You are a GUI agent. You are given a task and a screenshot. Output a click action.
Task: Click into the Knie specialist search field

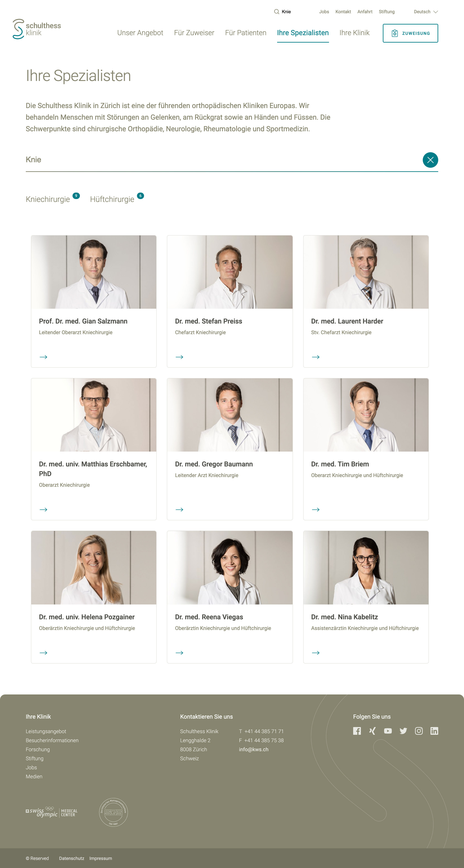(222, 160)
